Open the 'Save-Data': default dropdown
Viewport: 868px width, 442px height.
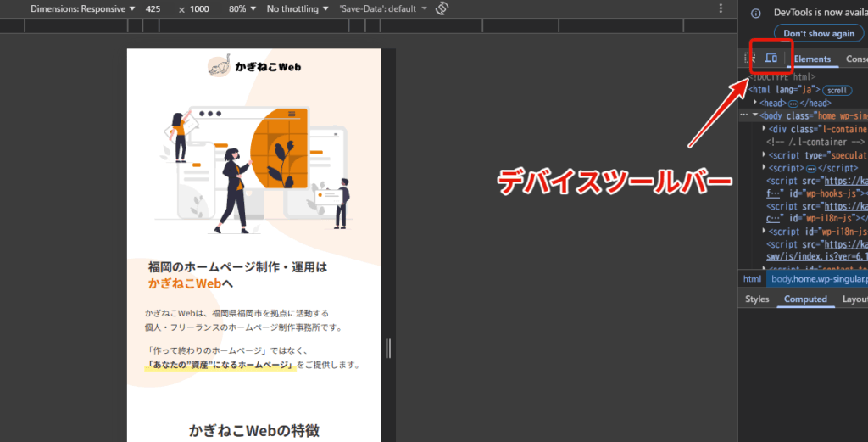383,8
